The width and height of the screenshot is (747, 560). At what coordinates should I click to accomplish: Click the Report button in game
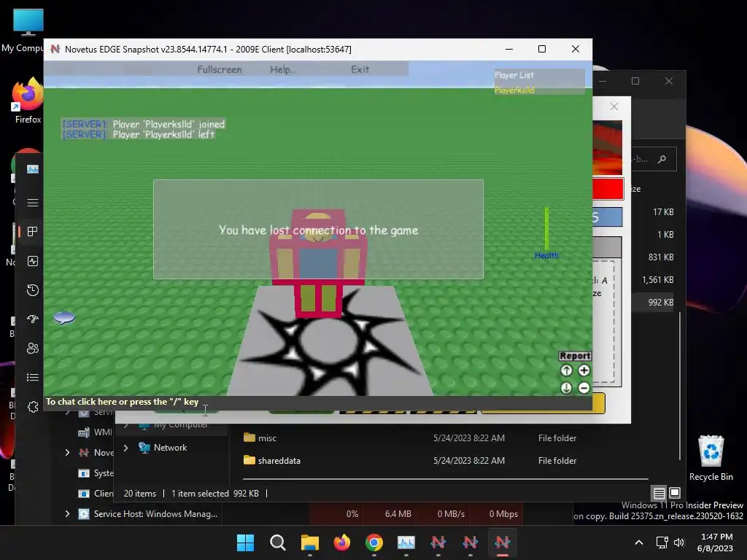coord(575,356)
